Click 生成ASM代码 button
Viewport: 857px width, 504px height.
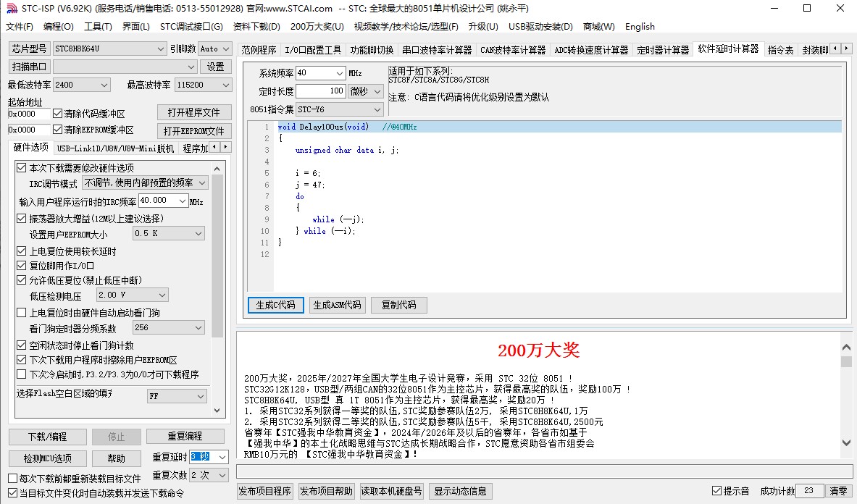tap(338, 305)
